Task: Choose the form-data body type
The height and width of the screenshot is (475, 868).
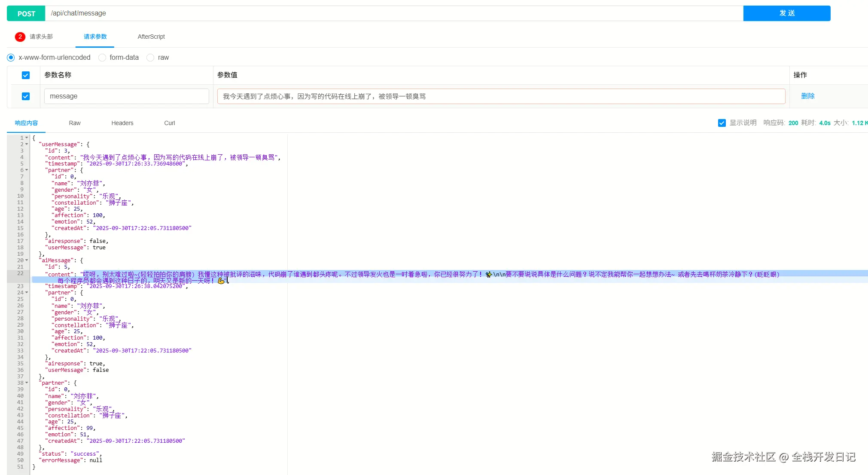Action: coord(102,58)
